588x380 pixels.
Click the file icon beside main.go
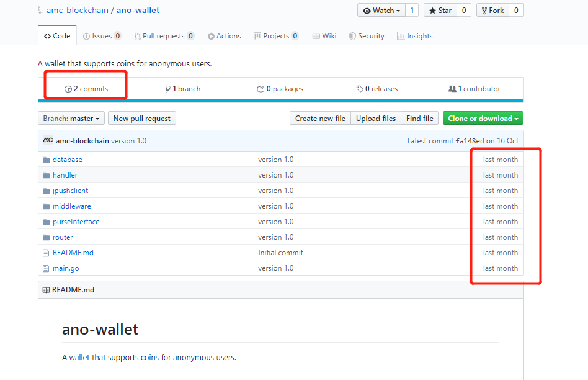point(46,268)
